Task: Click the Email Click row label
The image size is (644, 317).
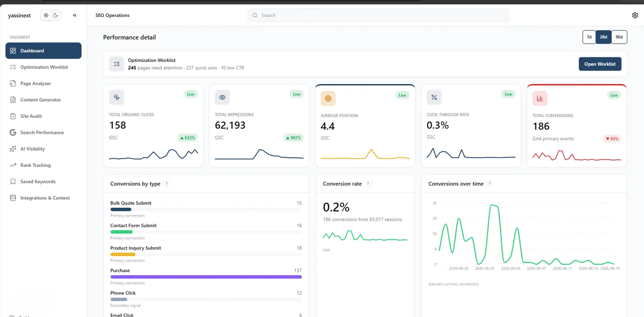Action: (x=122, y=315)
